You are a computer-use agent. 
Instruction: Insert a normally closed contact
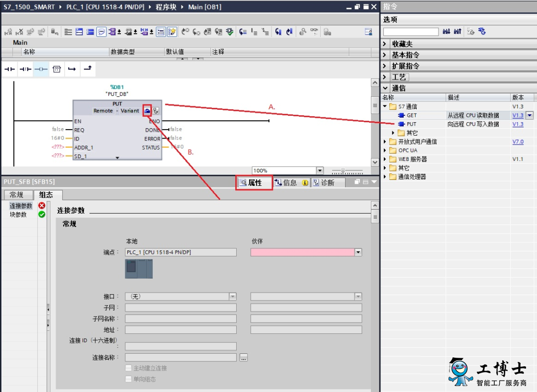point(25,69)
